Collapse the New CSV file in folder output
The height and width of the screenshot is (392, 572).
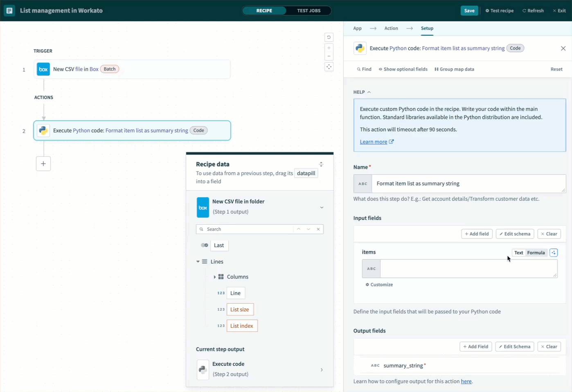pos(322,207)
